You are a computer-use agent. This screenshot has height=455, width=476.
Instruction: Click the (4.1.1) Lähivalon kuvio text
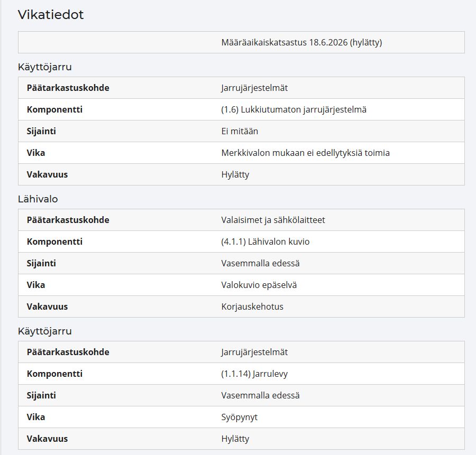[266, 242]
